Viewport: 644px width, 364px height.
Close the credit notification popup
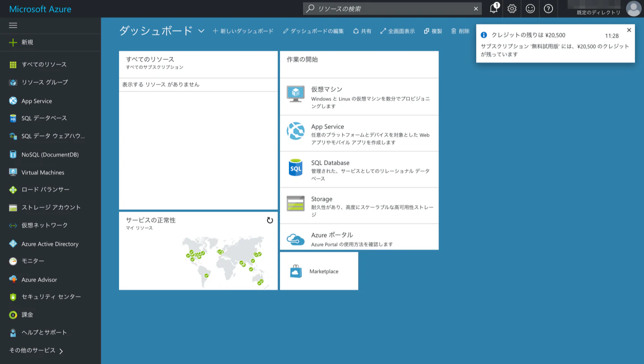coord(629,30)
